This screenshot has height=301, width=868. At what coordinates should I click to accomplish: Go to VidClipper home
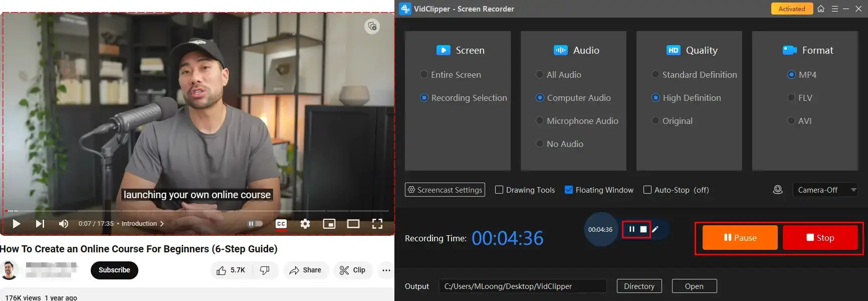tap(821, 9)
